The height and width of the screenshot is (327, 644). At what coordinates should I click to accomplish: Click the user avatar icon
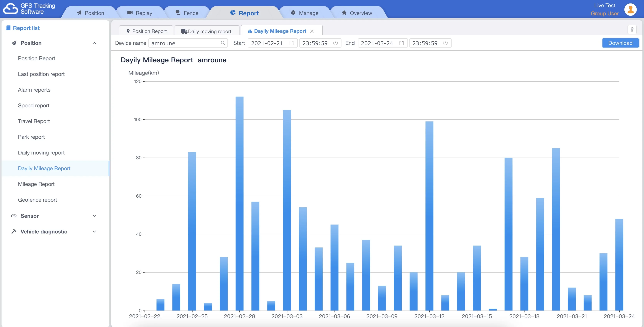coord(630,10)
